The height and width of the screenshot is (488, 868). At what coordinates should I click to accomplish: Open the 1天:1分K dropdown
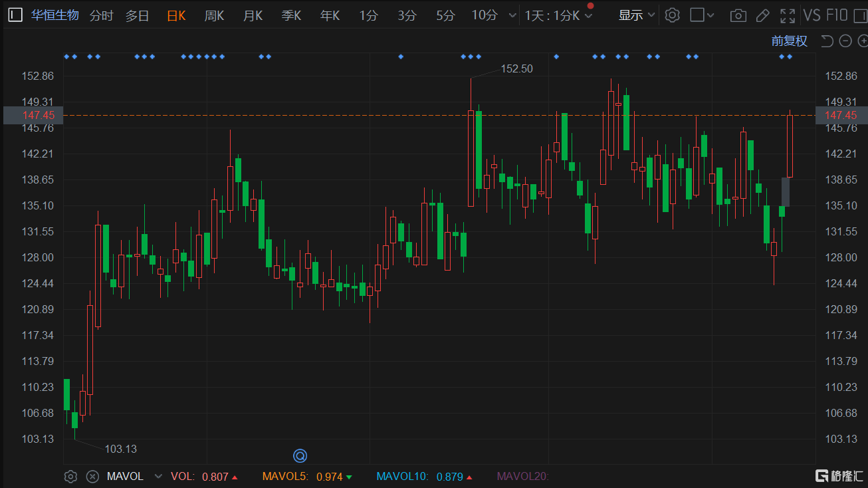coord(558,15)
